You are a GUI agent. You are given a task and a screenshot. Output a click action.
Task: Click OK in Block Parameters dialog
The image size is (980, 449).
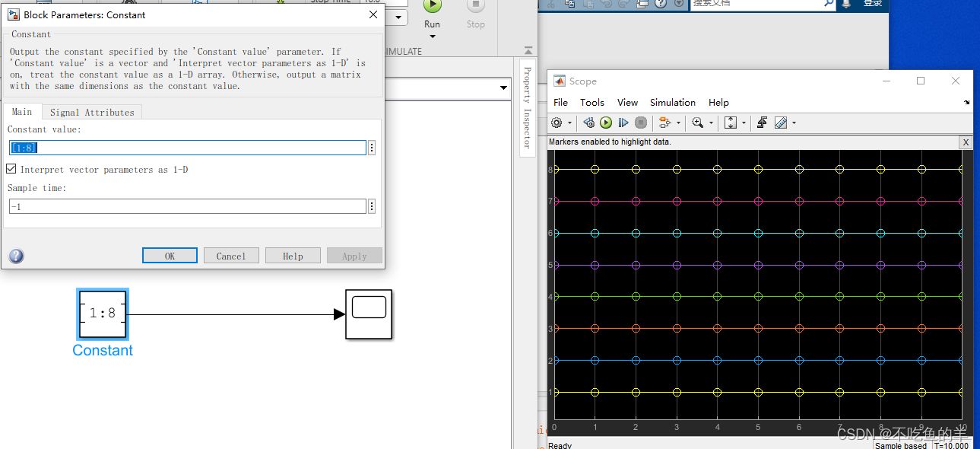tap(170, 256)
